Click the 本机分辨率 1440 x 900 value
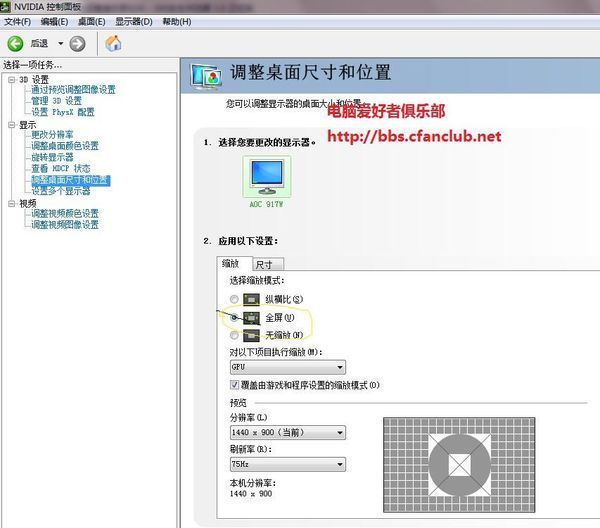This screenshot has height=528, width=600. (251, 494)
